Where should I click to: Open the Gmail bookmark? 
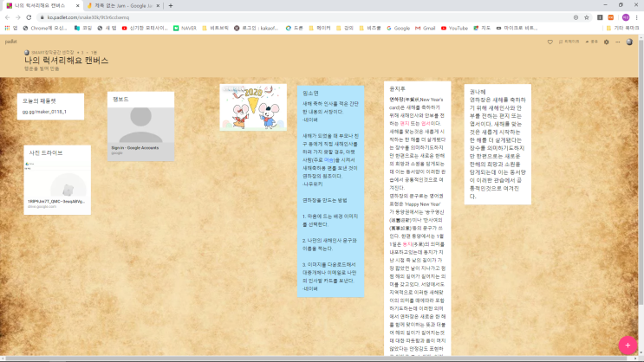425,28
